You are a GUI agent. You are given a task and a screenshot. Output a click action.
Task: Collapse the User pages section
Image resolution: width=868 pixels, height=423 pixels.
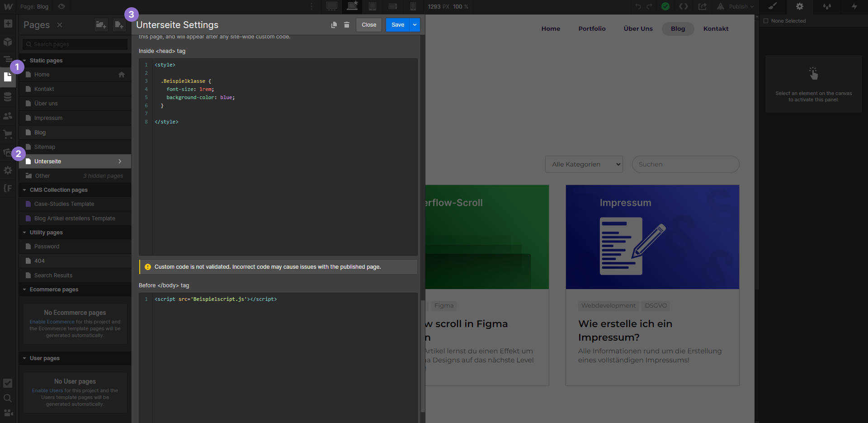coord(75,358)
